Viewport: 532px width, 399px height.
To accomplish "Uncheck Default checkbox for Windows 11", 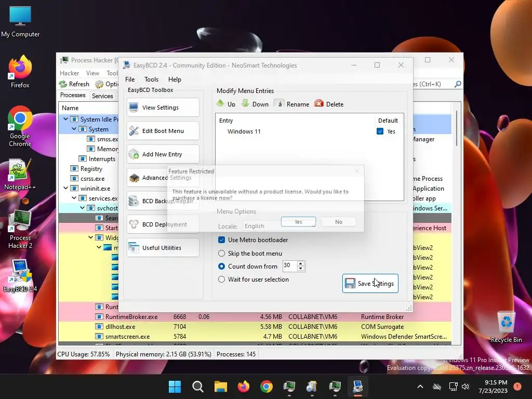I will [380, 131].
